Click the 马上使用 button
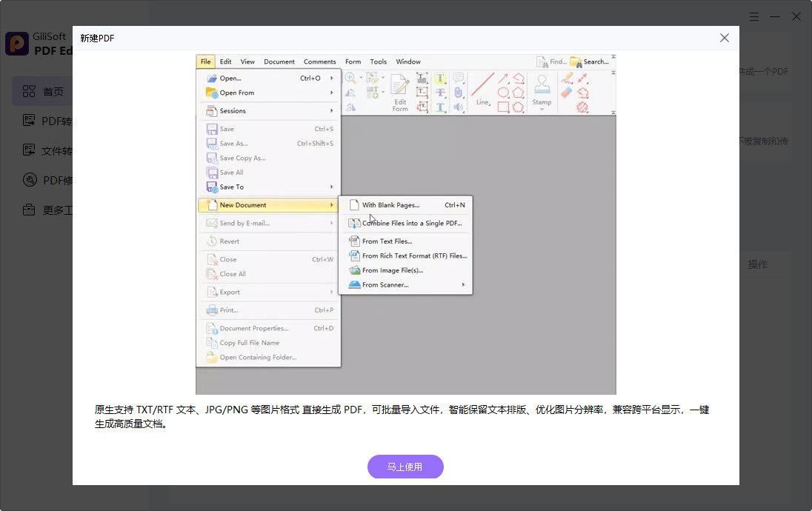This screenshot has height=511, width=812. tap(405, 467)
